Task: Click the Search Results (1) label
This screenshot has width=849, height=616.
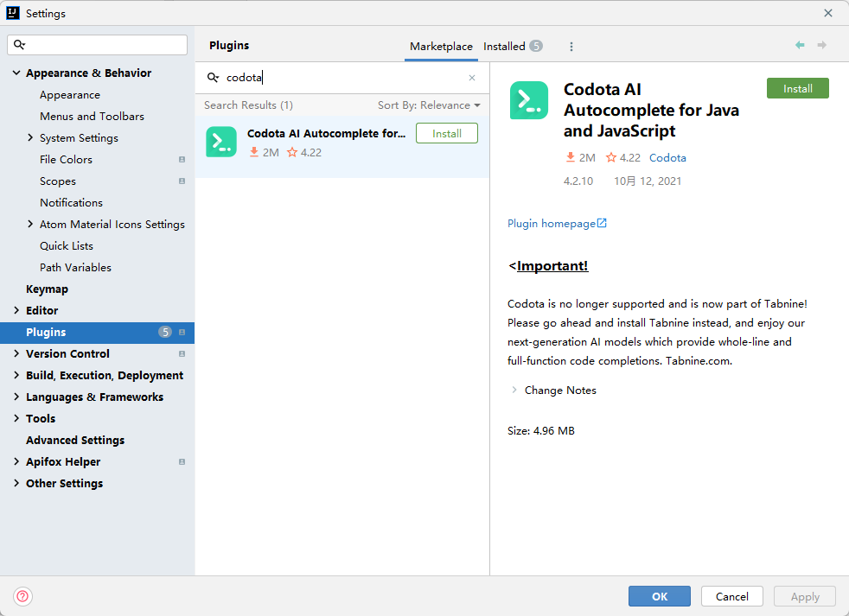Action: click(248, 105)
